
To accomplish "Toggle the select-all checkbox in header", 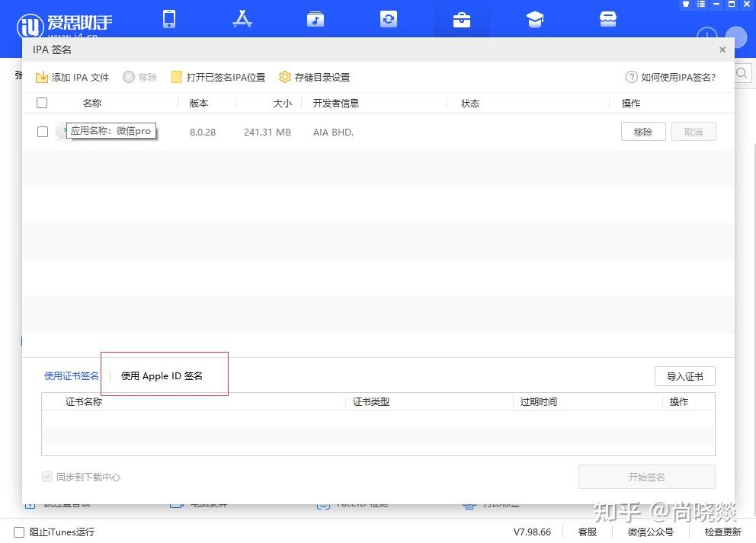I will (42, 103).
